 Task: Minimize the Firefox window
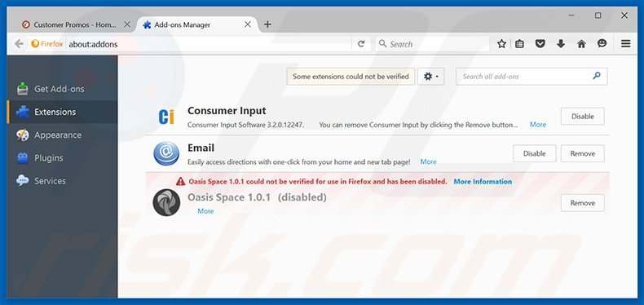[x=571, y=15]
